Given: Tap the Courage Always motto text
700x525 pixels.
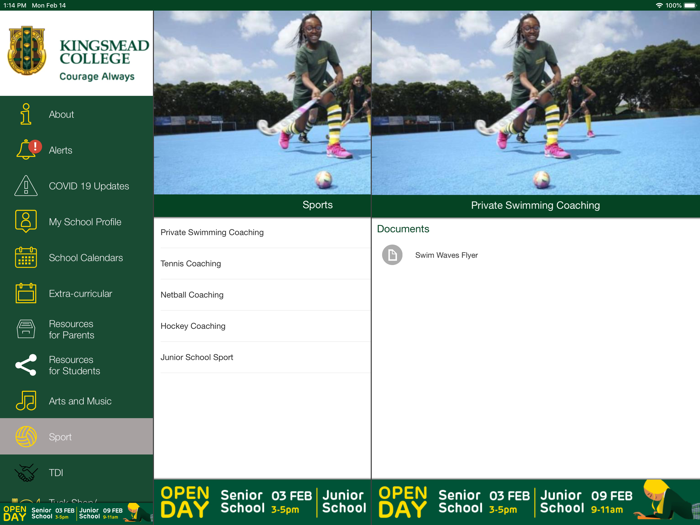Looking at the screenshot, I should tap(97, 76).
